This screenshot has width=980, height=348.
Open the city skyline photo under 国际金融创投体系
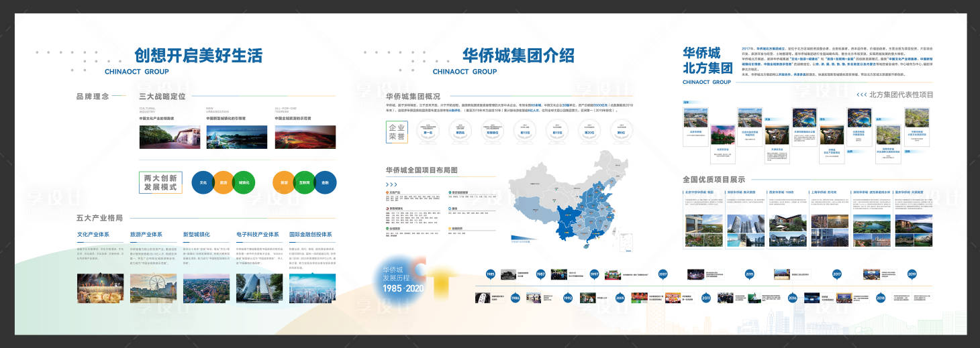311,288
